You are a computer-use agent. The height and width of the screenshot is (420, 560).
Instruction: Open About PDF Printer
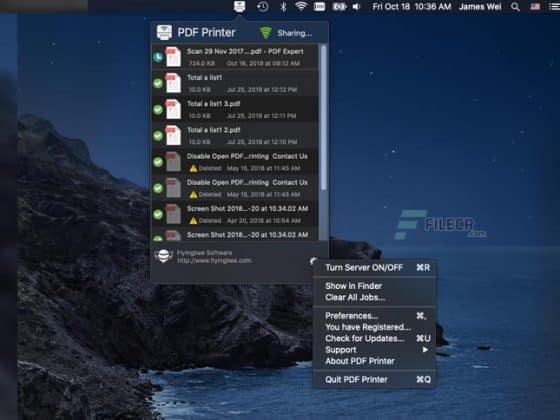coord(374,361)
